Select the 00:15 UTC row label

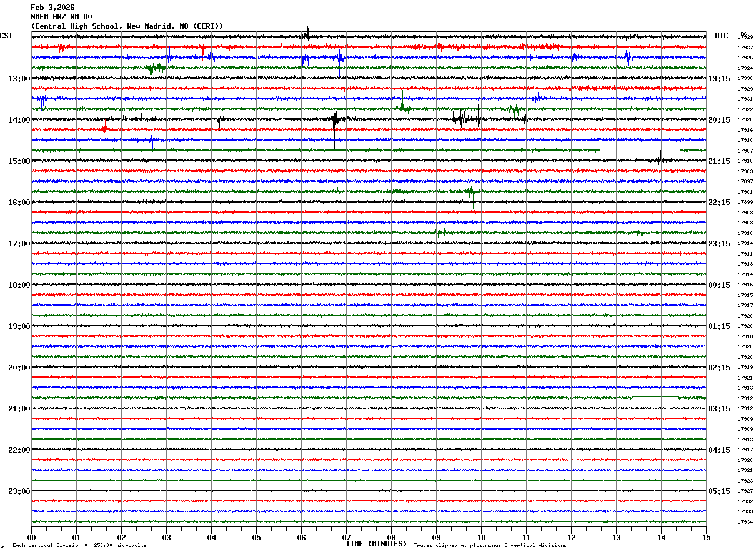point(719,285)
